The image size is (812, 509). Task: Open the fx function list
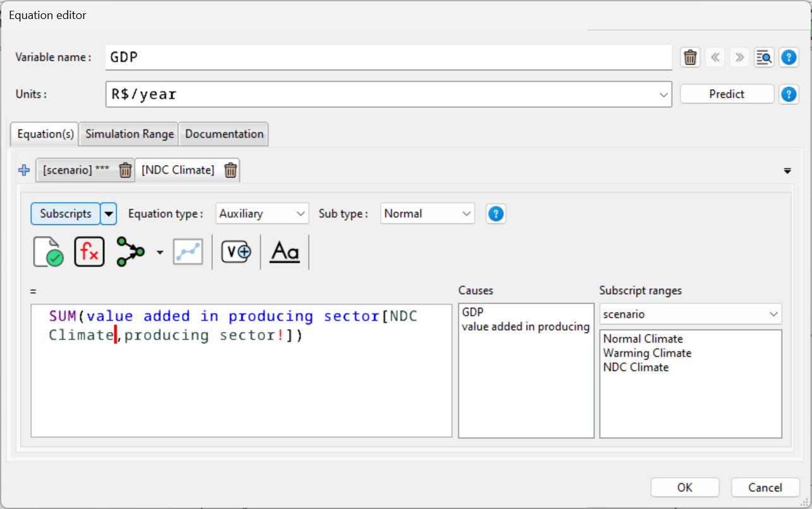(x=89, y=252)
